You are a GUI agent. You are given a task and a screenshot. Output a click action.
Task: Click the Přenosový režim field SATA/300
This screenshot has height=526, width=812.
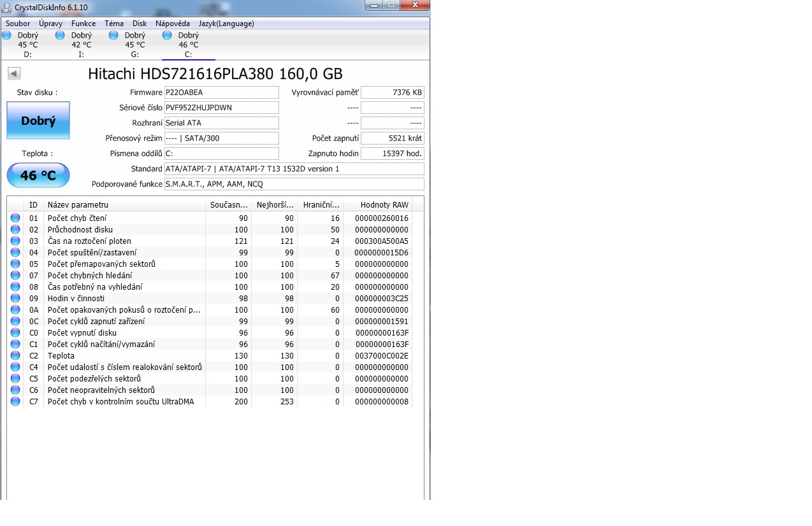pyautogui.click(x=221, y=138)
